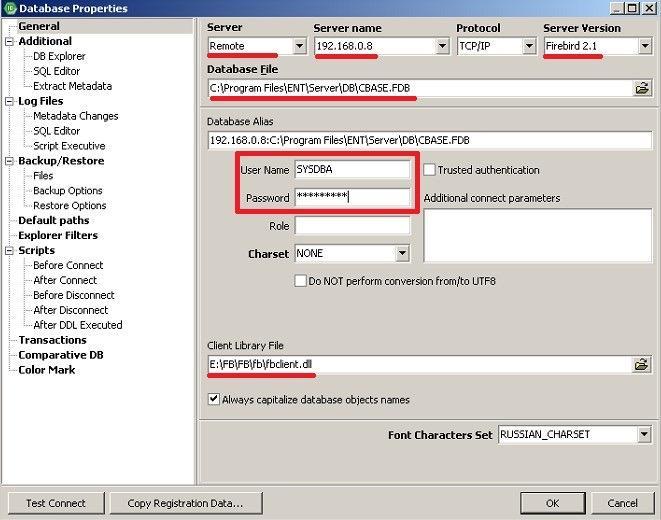The height and width of the screenshot is (520, 661).
Task: Toggle Do NOT perform conversion from/to UTF8
Action: [300, 281]
